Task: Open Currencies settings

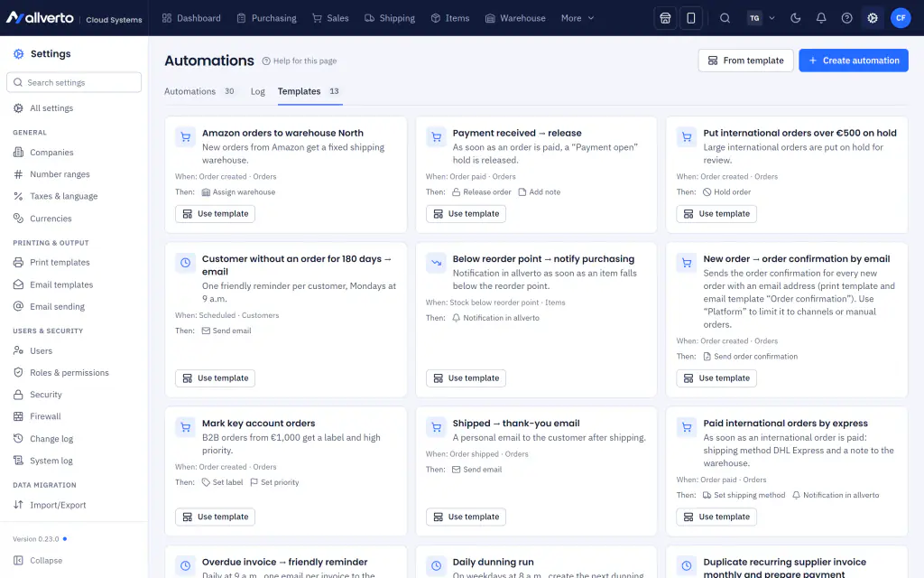Action: 74,219
